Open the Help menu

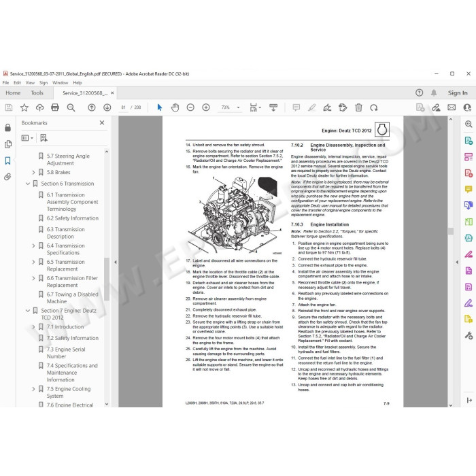coord(77,82)
